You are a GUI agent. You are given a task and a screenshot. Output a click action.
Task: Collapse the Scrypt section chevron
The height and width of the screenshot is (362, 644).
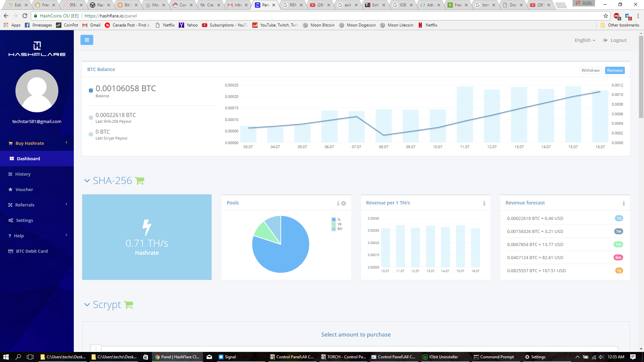pyautogui.click(x=87, y=305)
